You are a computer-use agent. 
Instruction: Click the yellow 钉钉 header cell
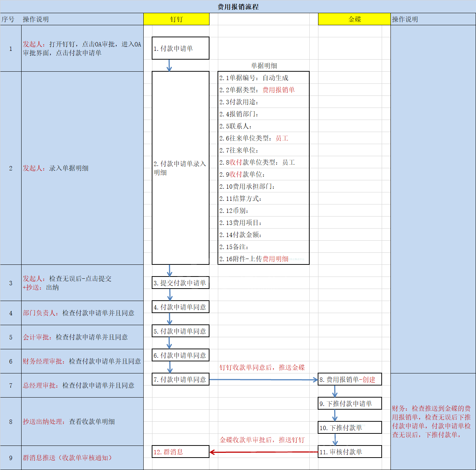(x=176, y=19)
